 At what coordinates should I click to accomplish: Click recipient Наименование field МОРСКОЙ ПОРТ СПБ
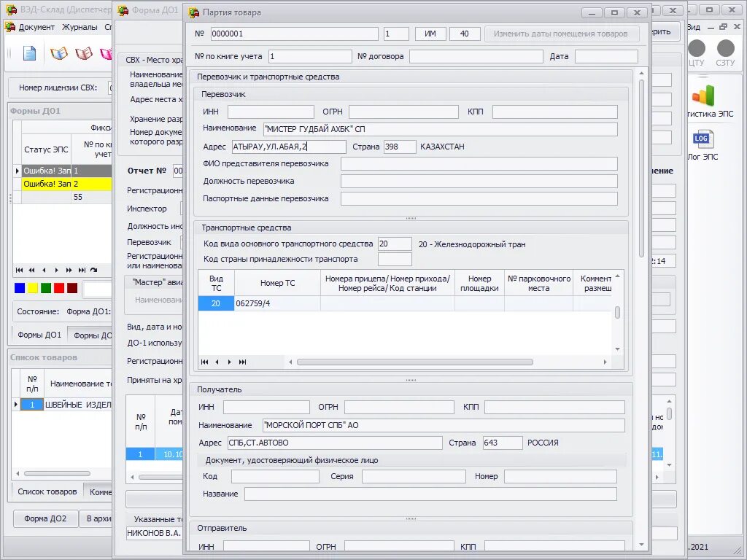tap(444, 425)
